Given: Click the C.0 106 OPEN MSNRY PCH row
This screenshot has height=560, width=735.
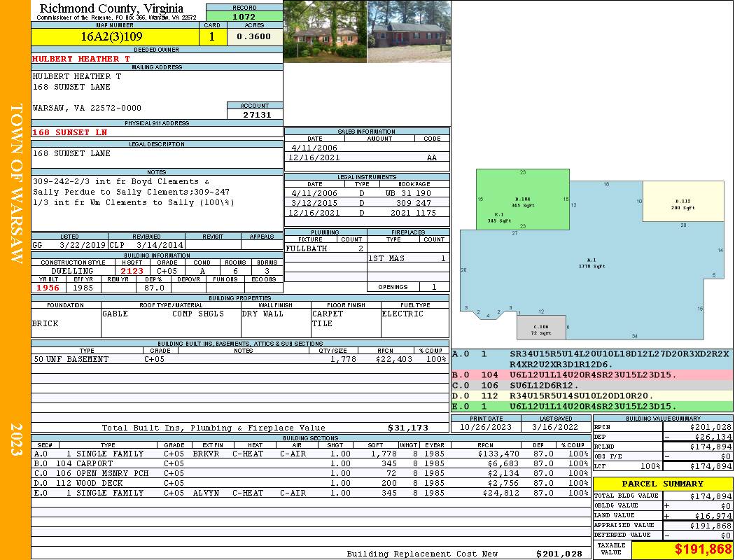Looking at the screenshot, I should (x=311, y=473).
